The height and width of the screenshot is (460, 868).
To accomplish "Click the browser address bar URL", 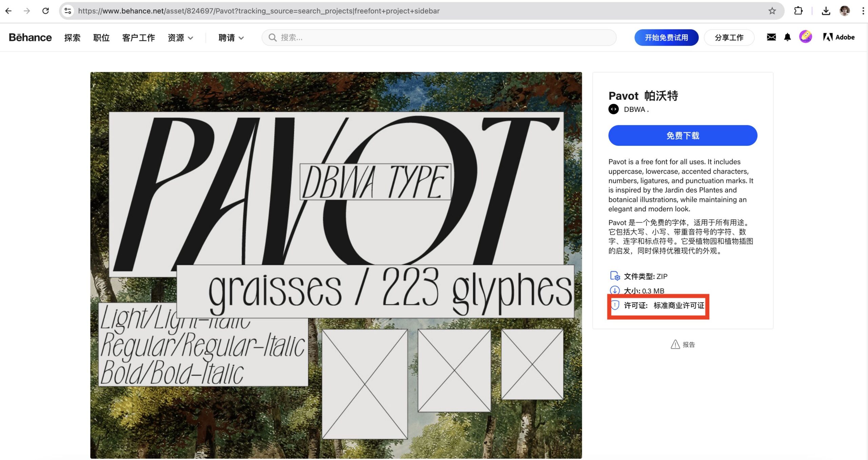I will [259, 11].
